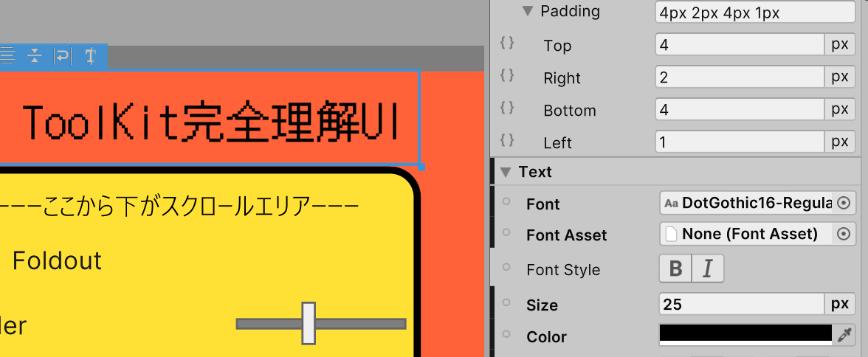This screenshot has width=868, height=357.
Task: Click the Font property label
Action: pos(543,204)
